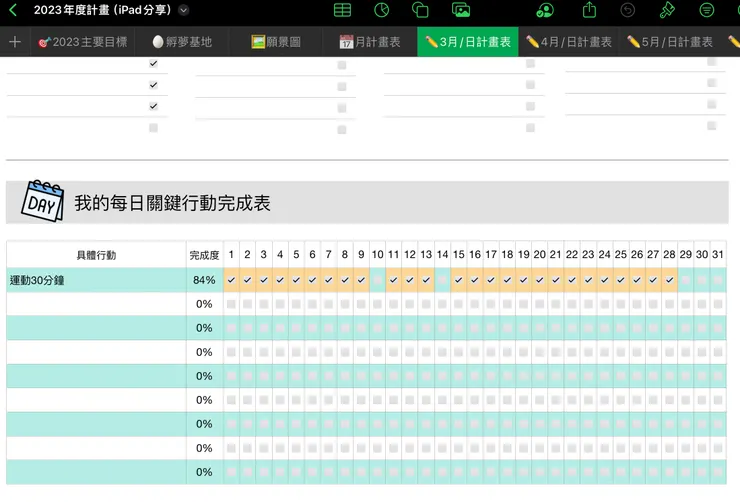Uncheck day 28 for 運動30分鐘
The width and height of the screenshot is (740, 502).
[669, 280]
